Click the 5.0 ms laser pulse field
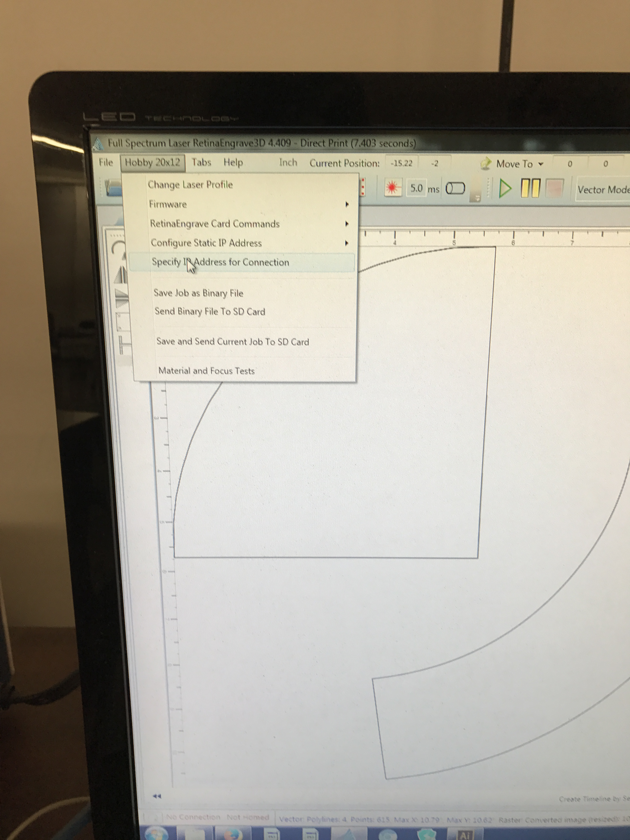Screen dimensions: 630x840 coord(416,188)
